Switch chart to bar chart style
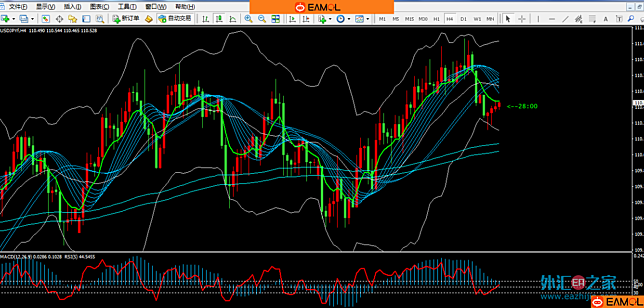This screenshot has height=308, width=644. click(x=206, y=19)
